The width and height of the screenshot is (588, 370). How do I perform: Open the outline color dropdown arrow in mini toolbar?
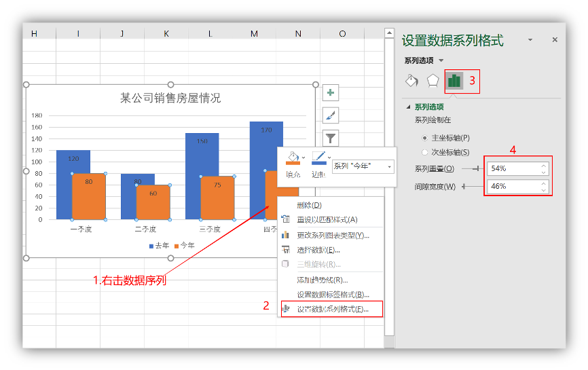[x=329, y=158]
